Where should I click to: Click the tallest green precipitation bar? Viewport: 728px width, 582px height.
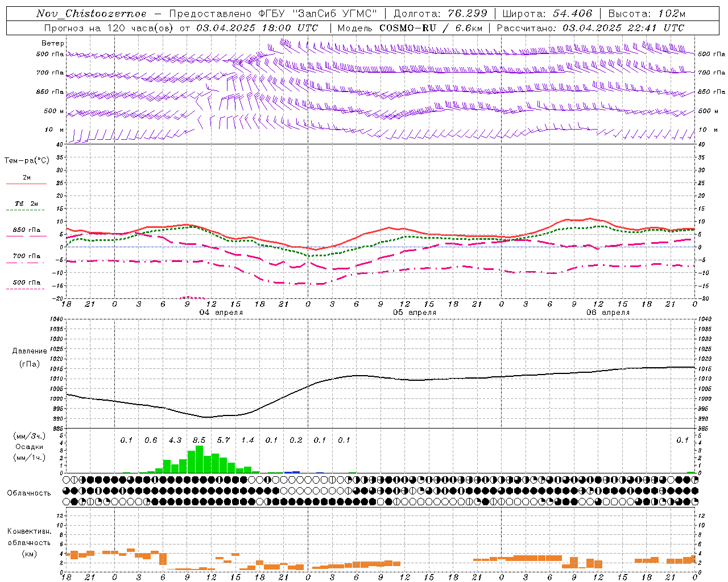pos(199,459)
